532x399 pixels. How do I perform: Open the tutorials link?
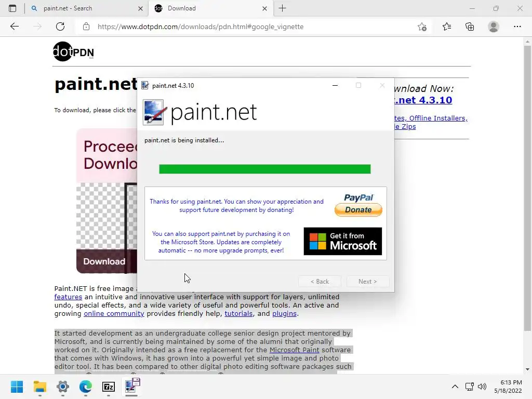(238, 313)
